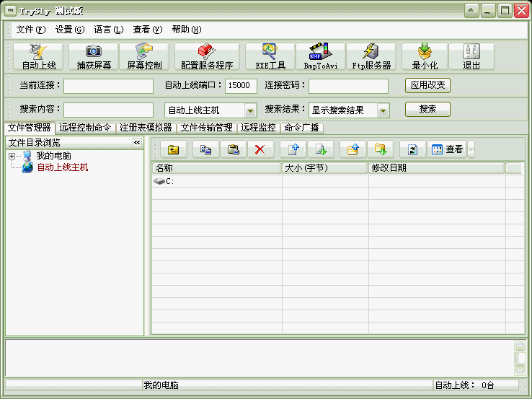Start the Ftp服务器 tool
The width and height of the screenshot is (532, 399).
pos(371,57)
